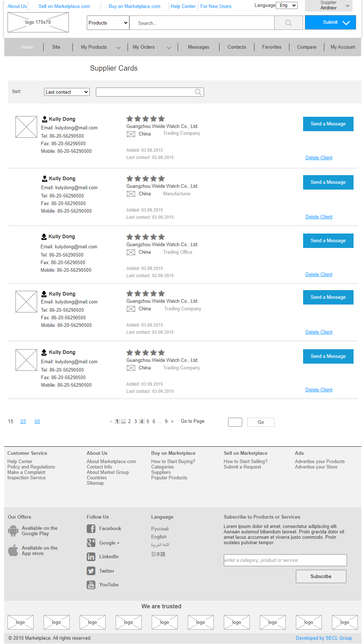Set a five-star rating for Kully Dong
The image size is (364, 644).
[161, 119]
